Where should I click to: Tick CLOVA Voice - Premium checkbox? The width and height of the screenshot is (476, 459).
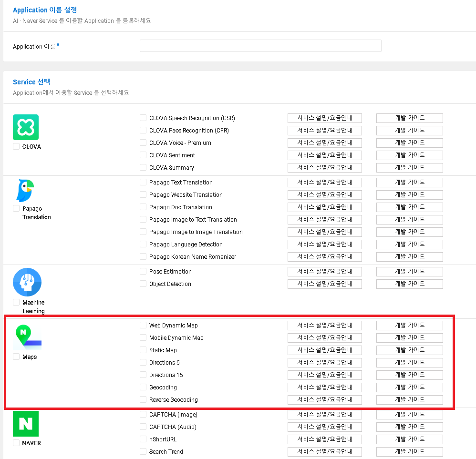coord(143,143)
